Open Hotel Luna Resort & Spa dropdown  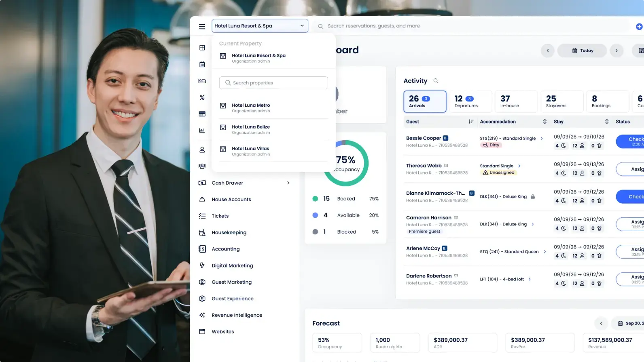(x=260, y=26)
